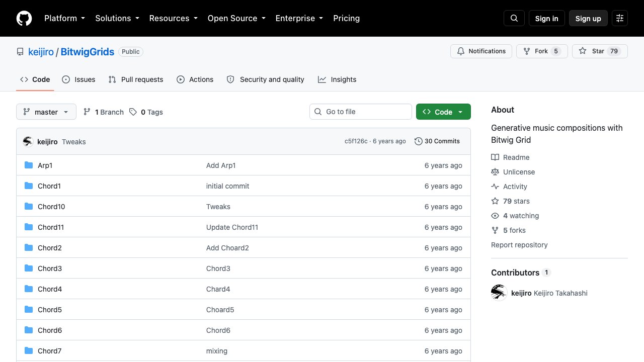The height and width of the screenshot is (362, 644).
Task: Click the Arp1 folder icon
Action: 29,165
